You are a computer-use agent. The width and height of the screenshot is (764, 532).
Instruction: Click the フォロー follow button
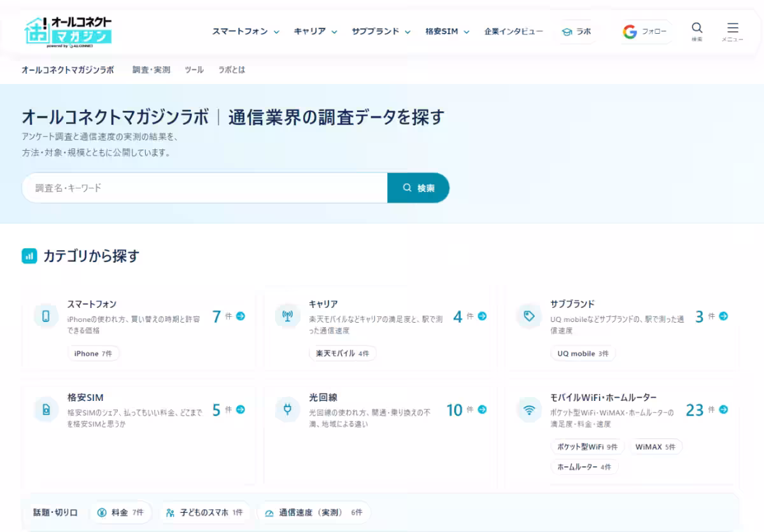pyautogui.click(x=646, y=32)
